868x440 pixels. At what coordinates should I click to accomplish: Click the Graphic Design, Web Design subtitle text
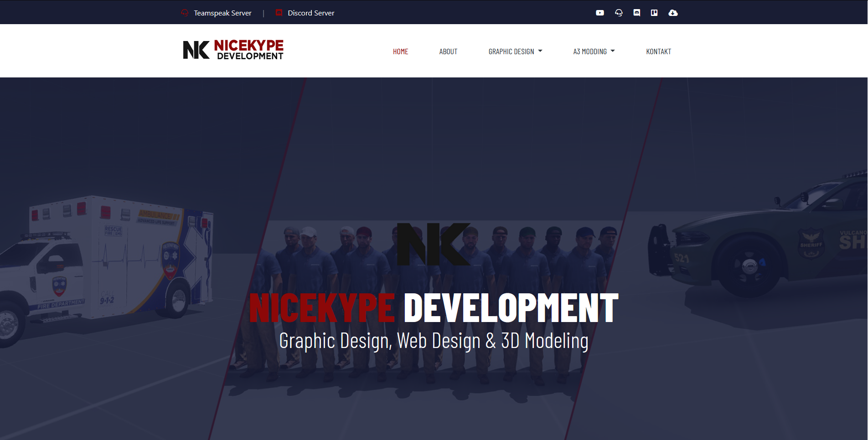click(434, 341)
